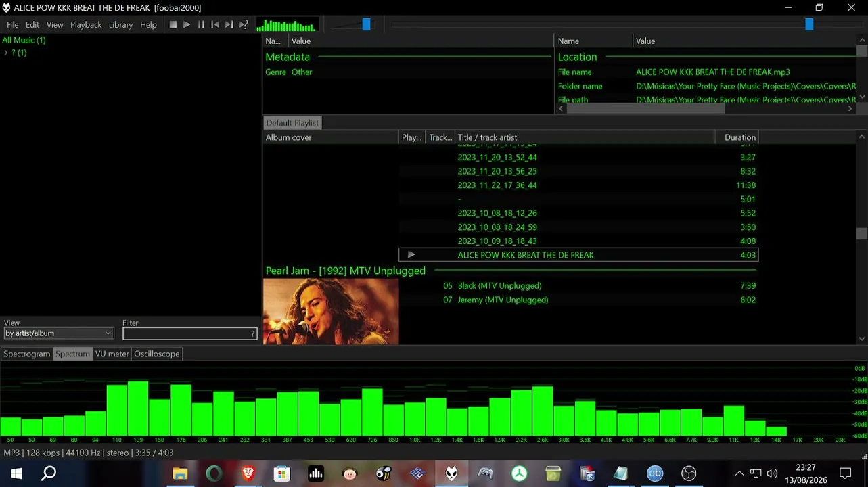
Task: Start playback with the Play button
Action: pos(187,25)
